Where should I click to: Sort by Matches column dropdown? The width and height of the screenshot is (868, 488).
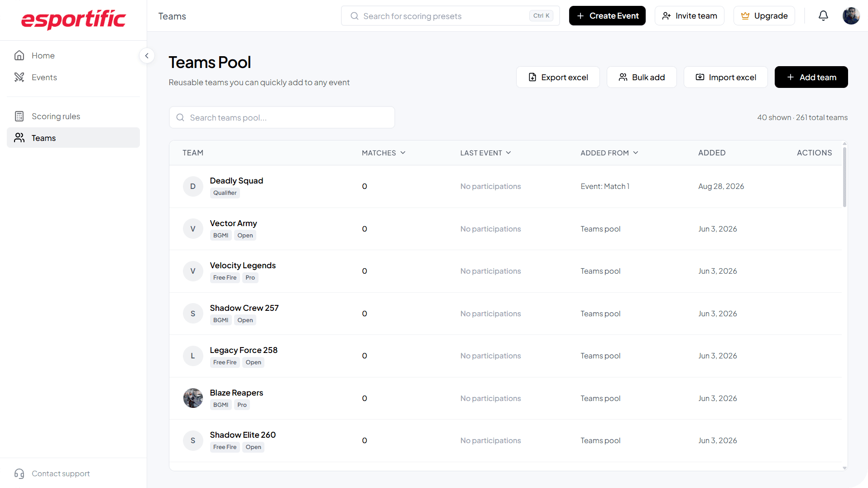384,153
